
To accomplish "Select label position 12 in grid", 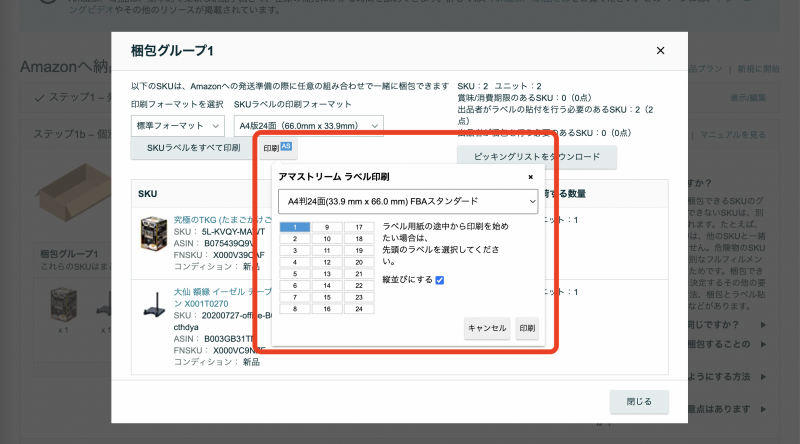I will pyautogui.click(x=327, y=262).
